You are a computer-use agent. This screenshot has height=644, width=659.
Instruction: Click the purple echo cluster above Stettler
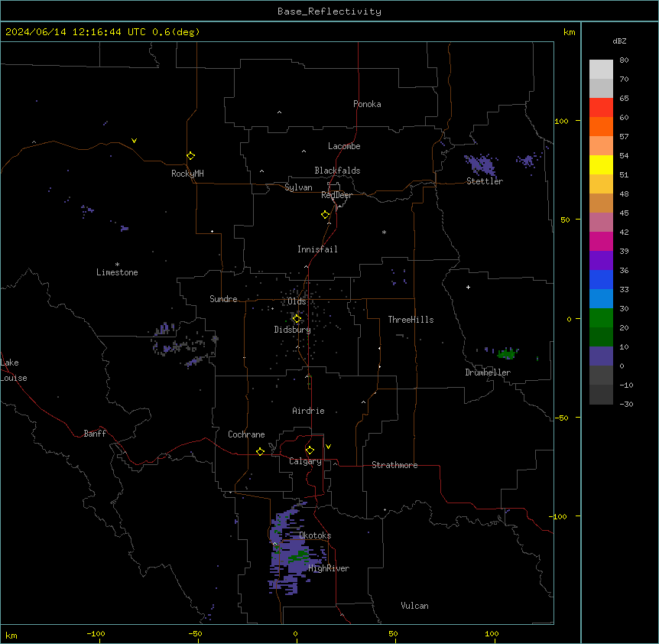coord(481,164)
